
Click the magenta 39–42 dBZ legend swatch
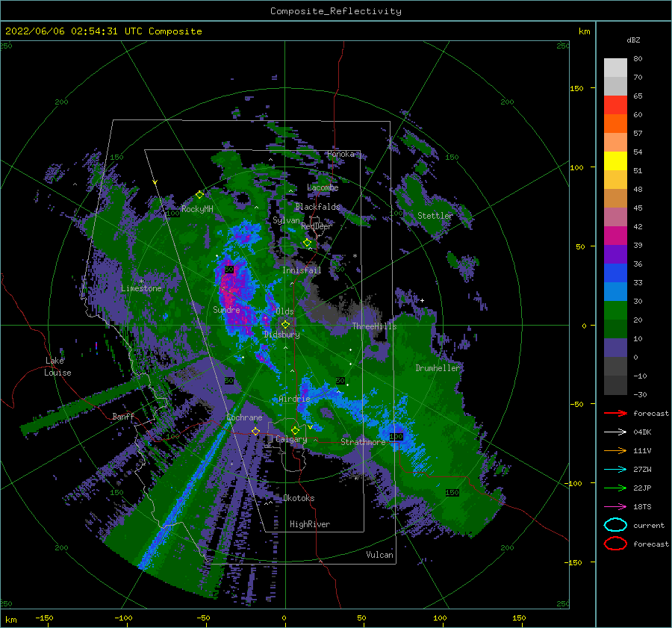tap(615, 235)
